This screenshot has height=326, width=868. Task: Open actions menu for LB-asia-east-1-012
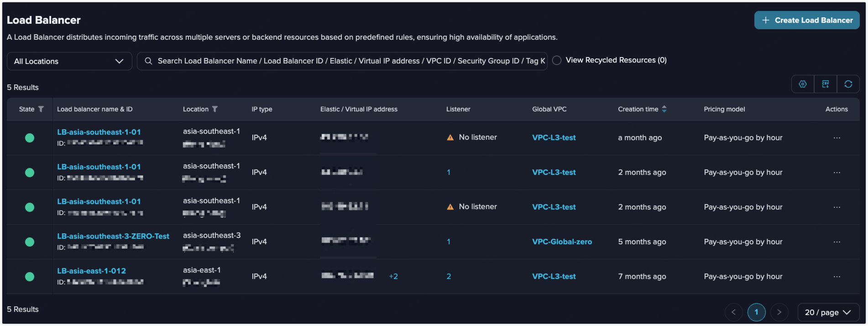(837, 277)
